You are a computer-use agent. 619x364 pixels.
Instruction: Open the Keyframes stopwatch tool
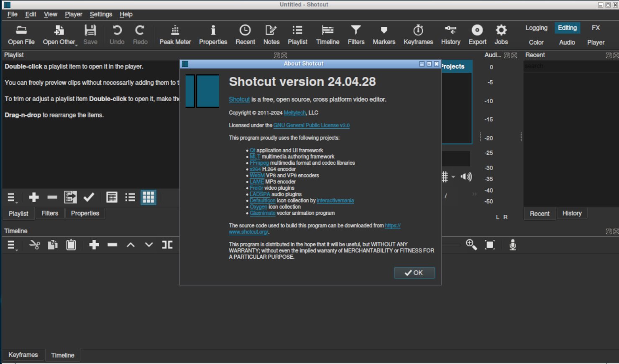point(418,35)
